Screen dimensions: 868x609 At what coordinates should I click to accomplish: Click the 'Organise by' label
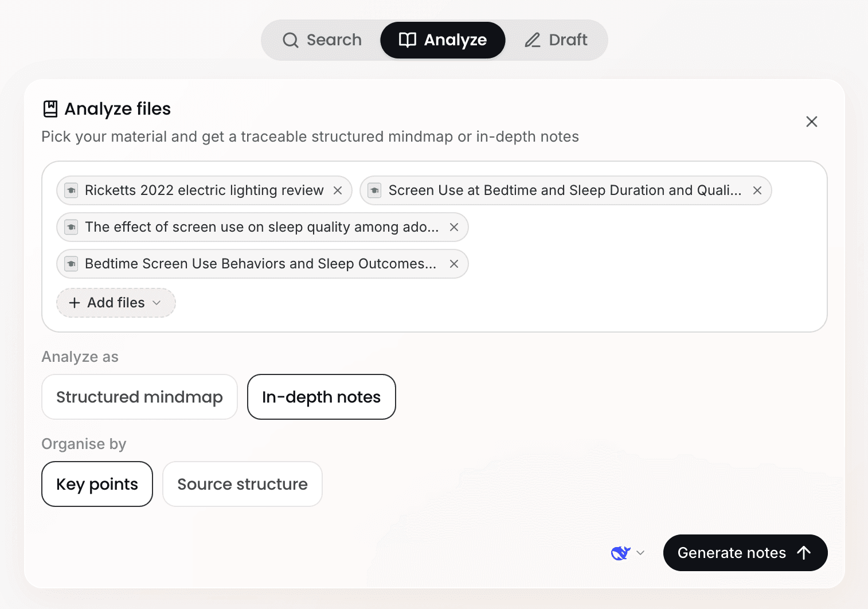[84, 444]
